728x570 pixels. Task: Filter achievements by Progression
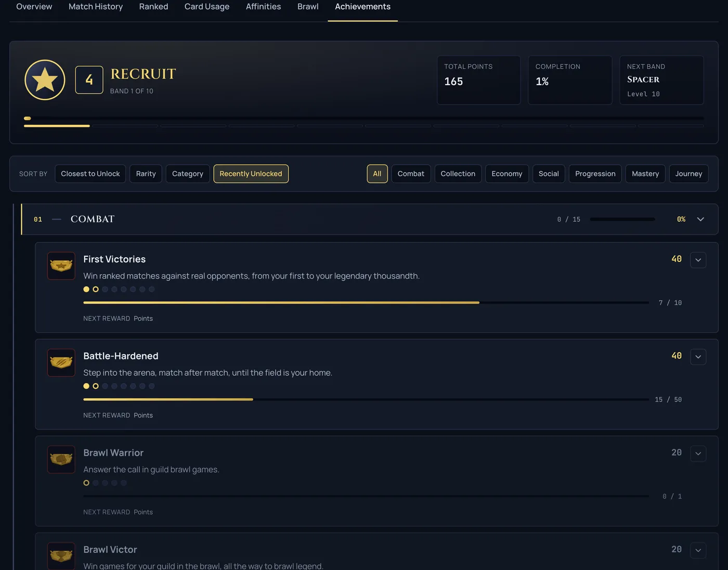point(595,174)
